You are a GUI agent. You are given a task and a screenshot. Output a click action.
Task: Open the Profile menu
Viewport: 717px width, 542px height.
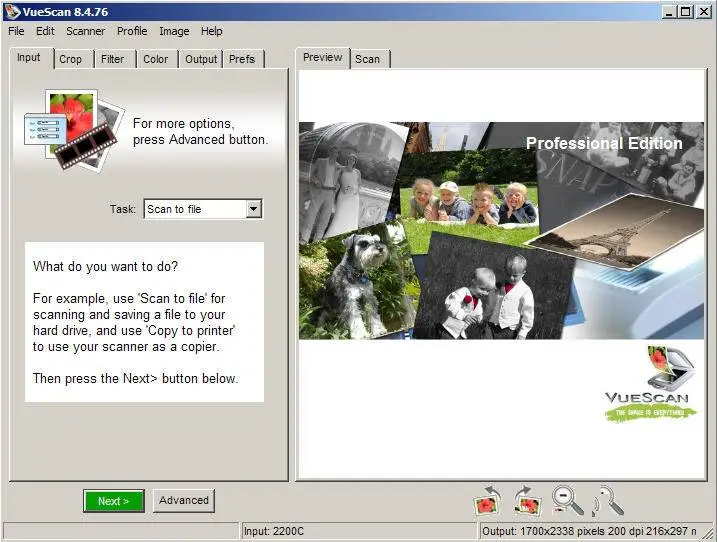132,31
